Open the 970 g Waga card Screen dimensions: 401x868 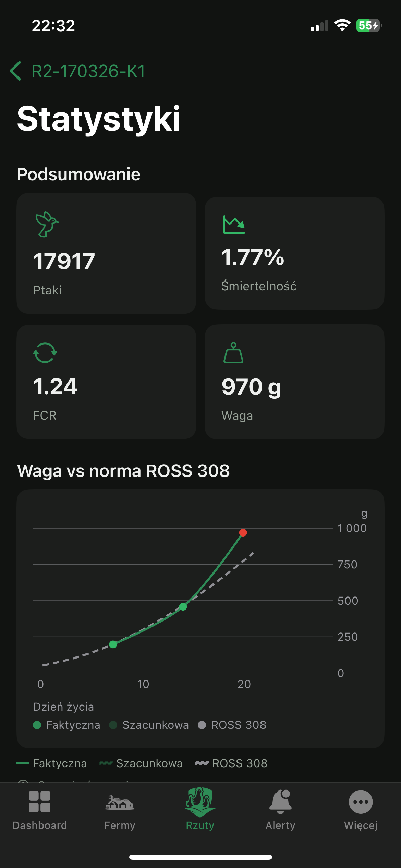click(x=294, y=382)
